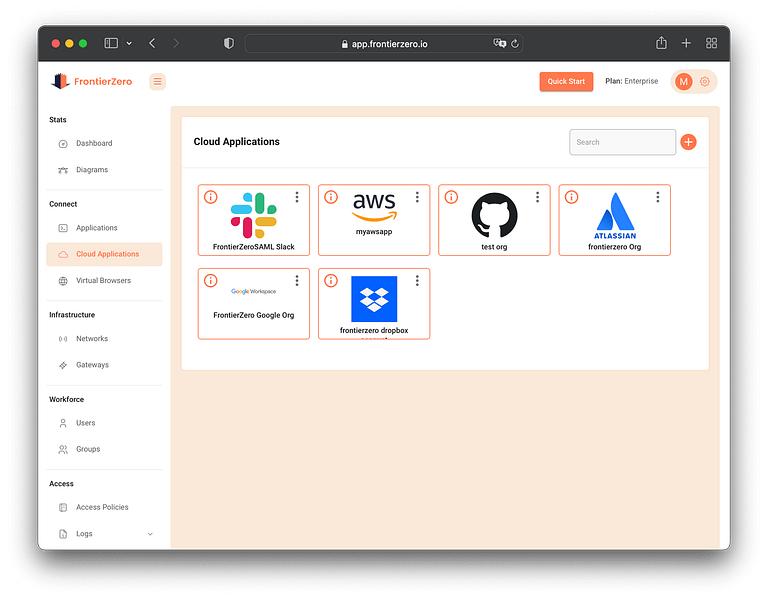Screen dimensions: 768x600
Task: Open settings gear near avatar
Action: click(705, 81)
